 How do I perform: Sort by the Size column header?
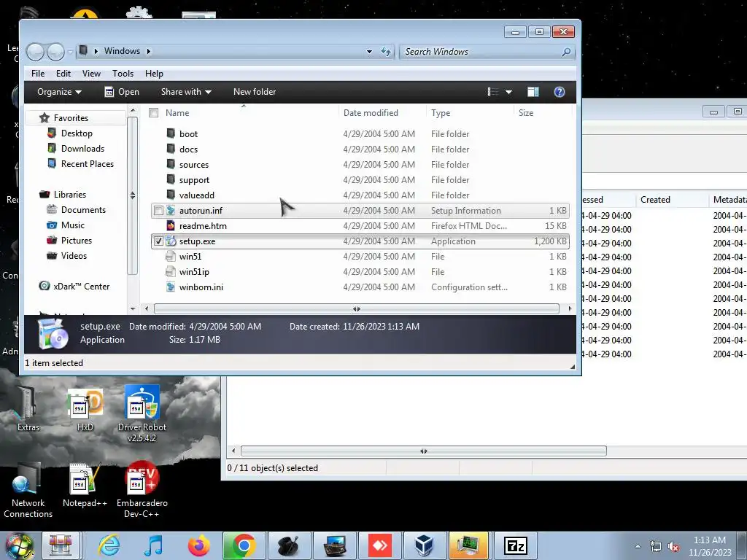(x=543, y=113)
